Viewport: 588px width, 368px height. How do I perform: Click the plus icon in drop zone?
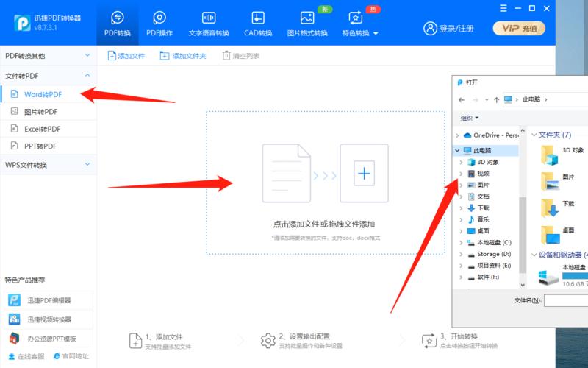click(x=364, y=173)
